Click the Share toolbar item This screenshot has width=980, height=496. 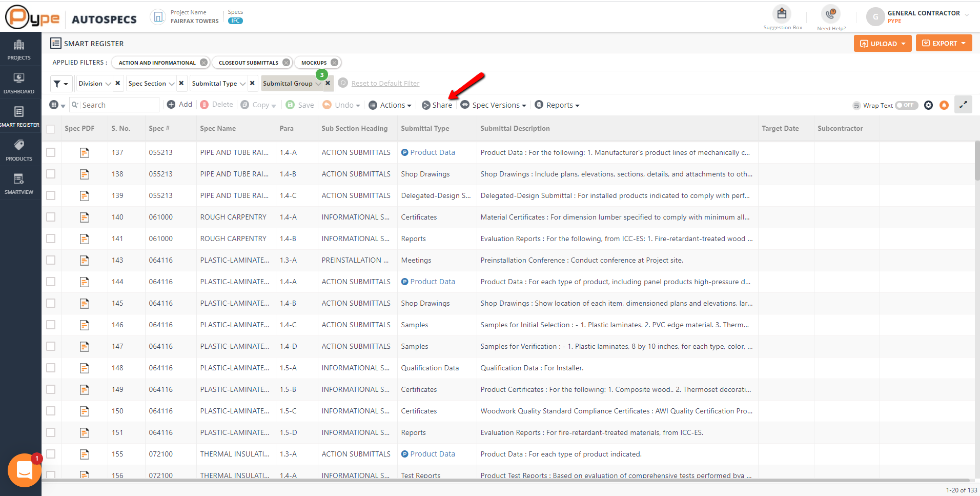[x=437, y=105]
